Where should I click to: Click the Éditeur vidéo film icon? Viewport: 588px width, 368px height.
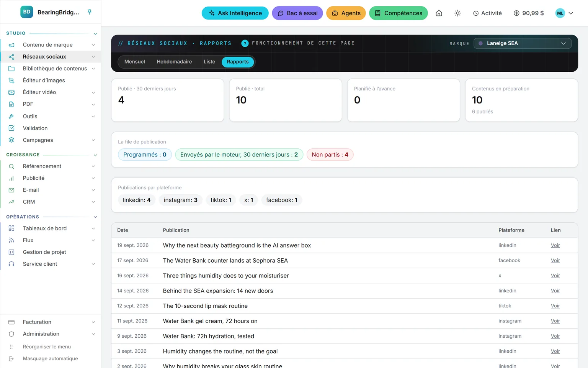coord(11,92)
